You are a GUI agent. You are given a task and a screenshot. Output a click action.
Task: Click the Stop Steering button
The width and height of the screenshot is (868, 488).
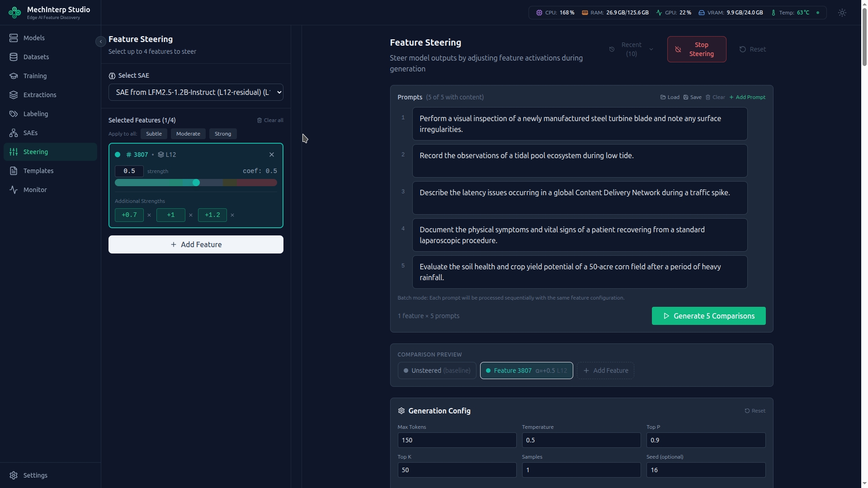[x=697, y=49]
